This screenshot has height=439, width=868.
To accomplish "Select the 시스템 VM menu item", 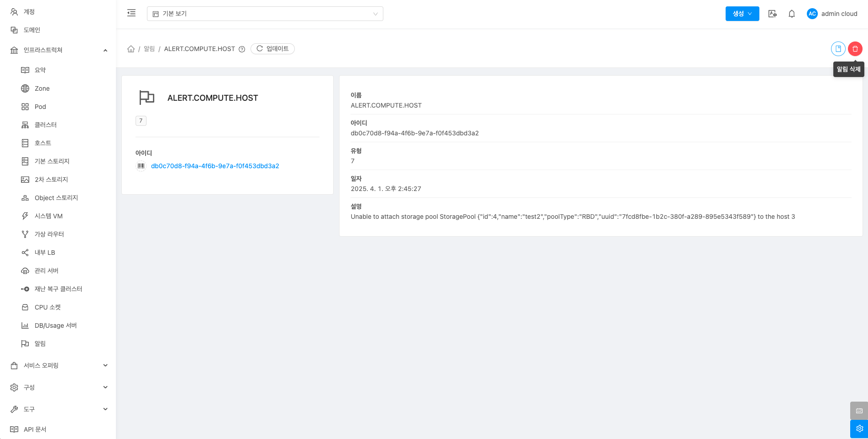I will click(48, 216).
